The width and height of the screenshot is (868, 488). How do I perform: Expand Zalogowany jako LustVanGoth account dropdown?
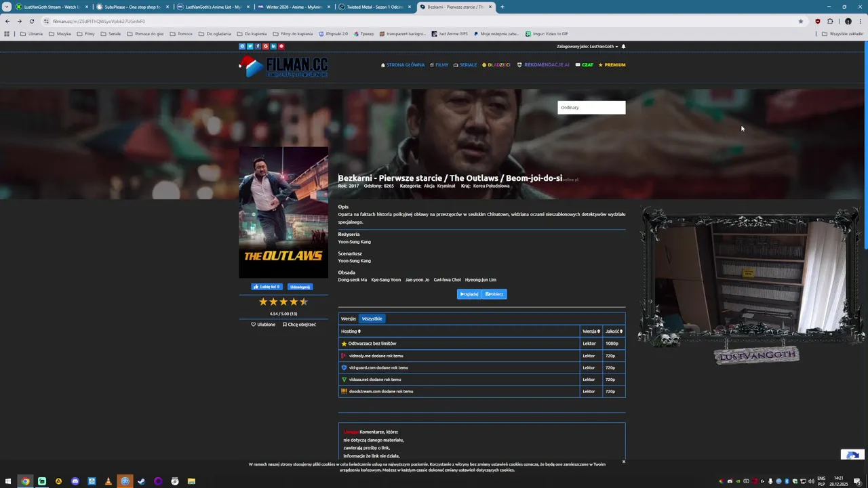click(x=587, y=47)
